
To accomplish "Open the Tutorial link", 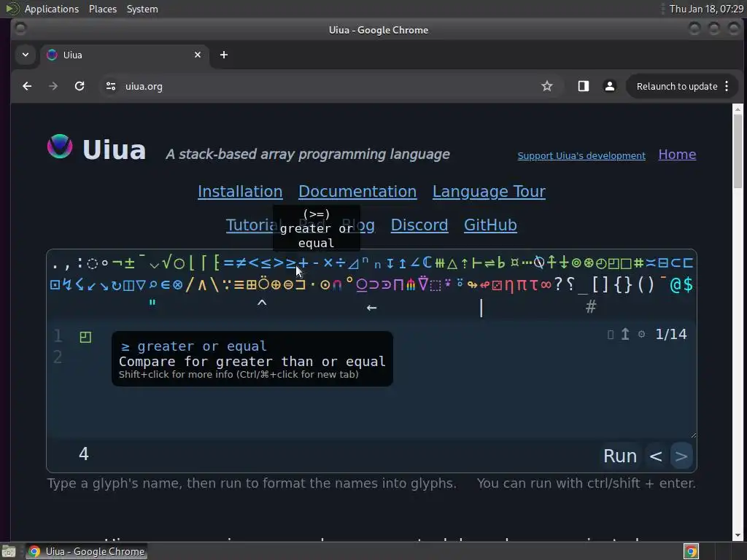I will tap(251, 225).
